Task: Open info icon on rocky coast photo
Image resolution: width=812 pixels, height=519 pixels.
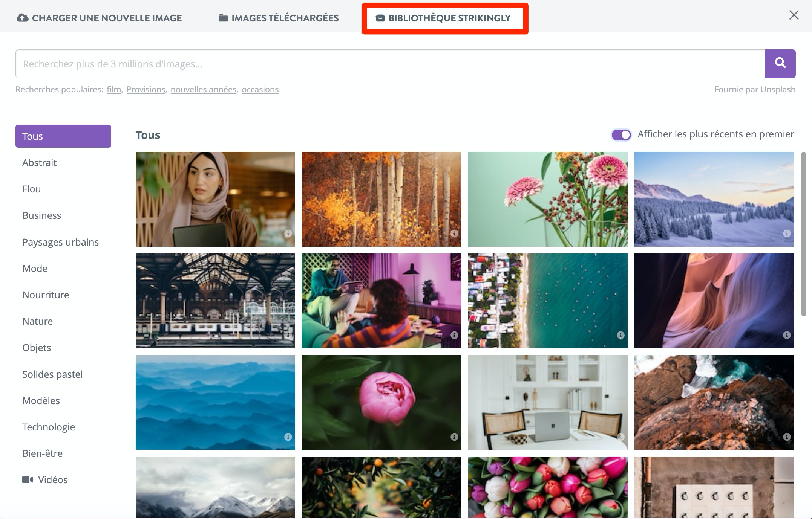Action: (x=787, y=437)
